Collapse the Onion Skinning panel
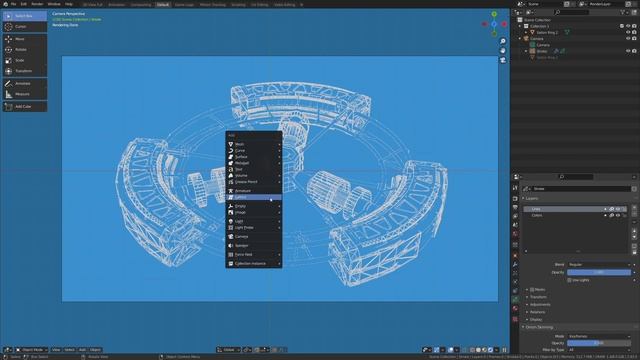Image resolution: width=640 pixels, height=360 pixels. pos(538,327)
